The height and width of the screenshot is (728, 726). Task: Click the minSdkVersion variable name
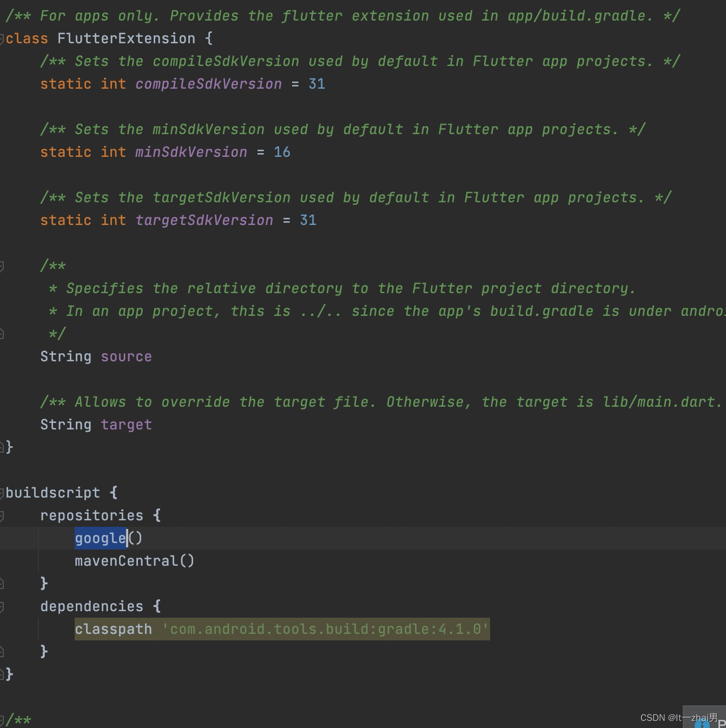click(x=191, y=152)
